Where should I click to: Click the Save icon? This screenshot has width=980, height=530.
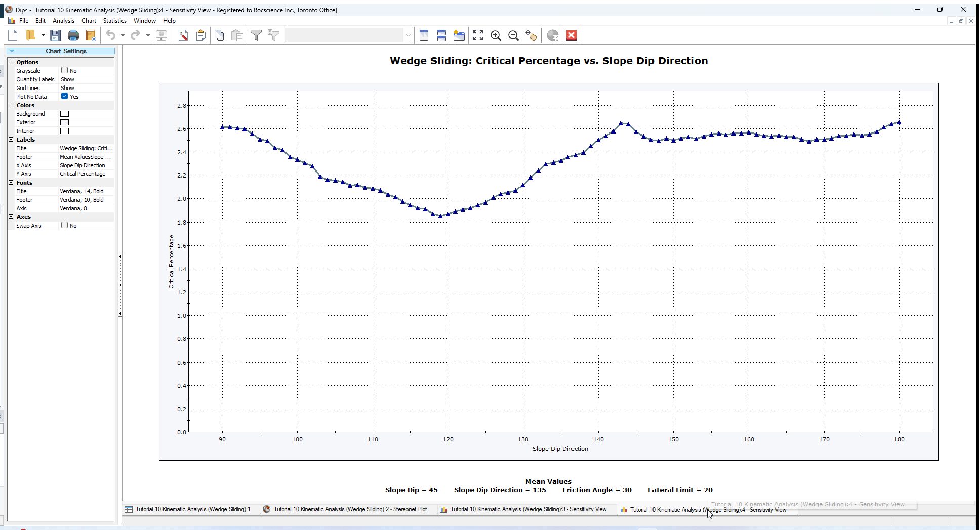click(56, 35)
